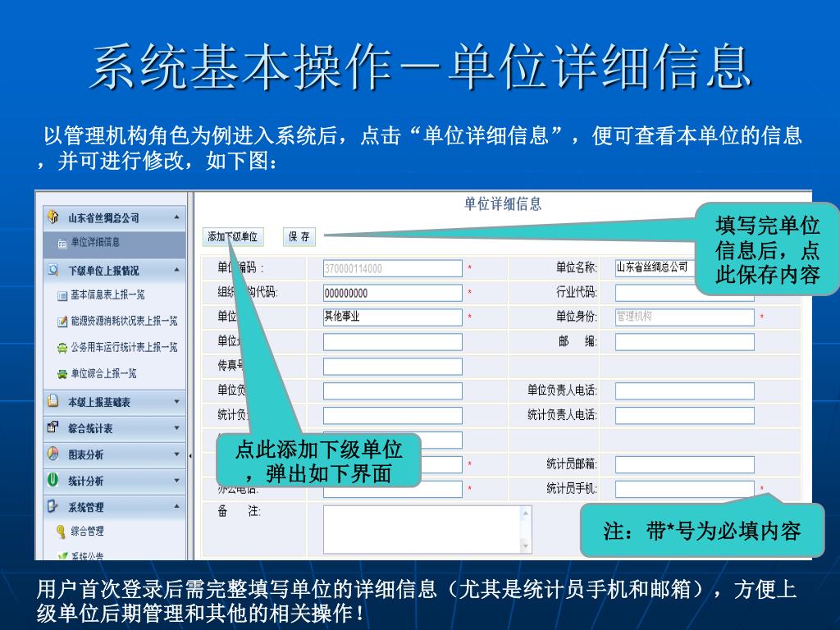Click the 单位编码 field showing 370000114000
Image resolution: width=840 pixels, height=630 pixels.
click(x=393, y=268)
